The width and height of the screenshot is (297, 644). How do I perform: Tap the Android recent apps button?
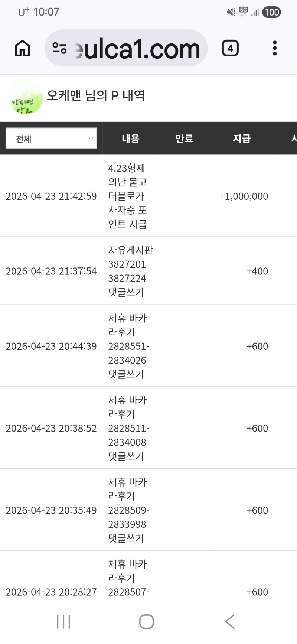[63, 621]
